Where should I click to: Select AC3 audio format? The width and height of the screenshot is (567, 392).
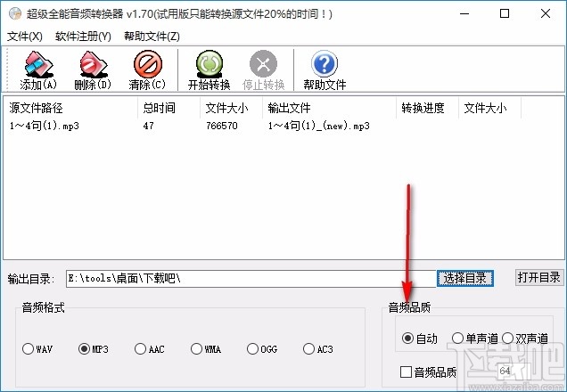tap(318, 349)
